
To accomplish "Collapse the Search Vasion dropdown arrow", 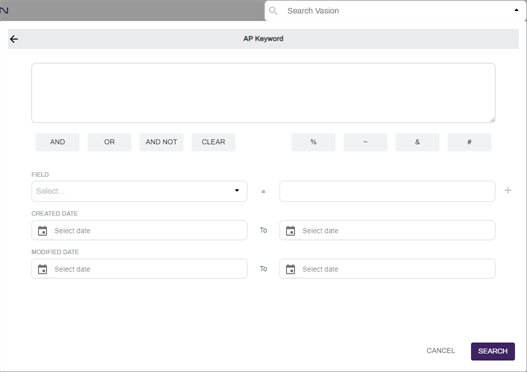I will tap(516, 10).
